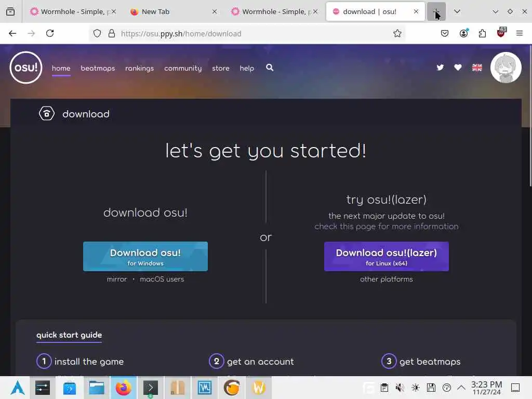
Task: Open the system settings taskbar icon
Action: click(43, 388)
